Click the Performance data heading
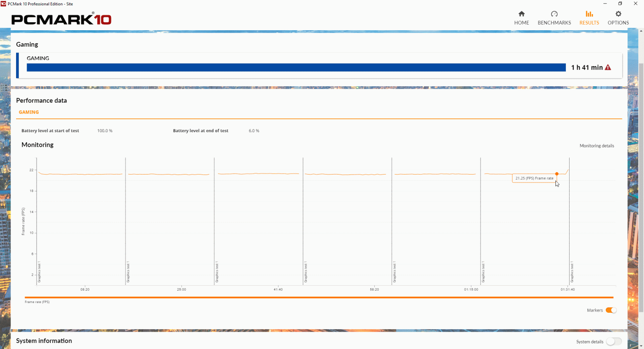 pyautogui.click(x=41, y=100)
